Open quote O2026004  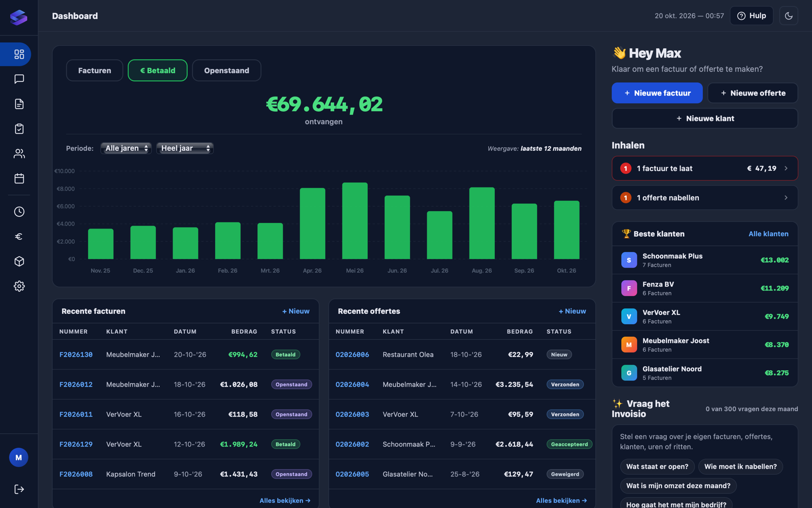(x=352, y=385)
